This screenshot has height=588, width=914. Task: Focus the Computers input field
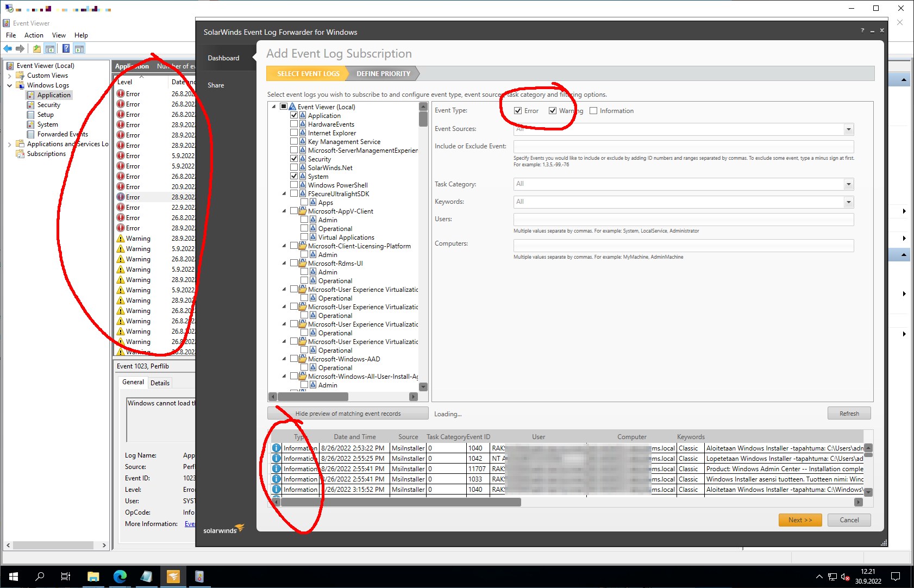(x=684, y=246)
